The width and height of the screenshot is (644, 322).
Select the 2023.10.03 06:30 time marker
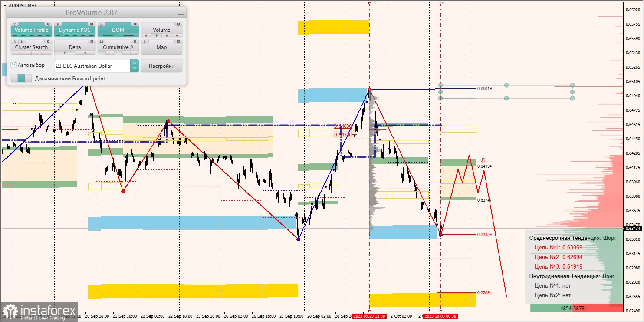coord(440,316)
